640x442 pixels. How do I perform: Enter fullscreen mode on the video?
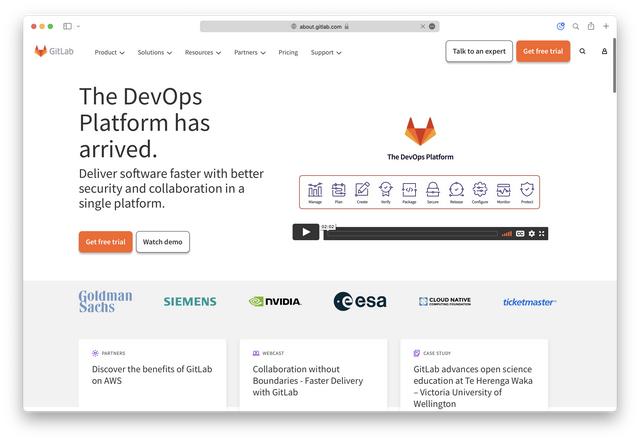(x=542, y=233)
